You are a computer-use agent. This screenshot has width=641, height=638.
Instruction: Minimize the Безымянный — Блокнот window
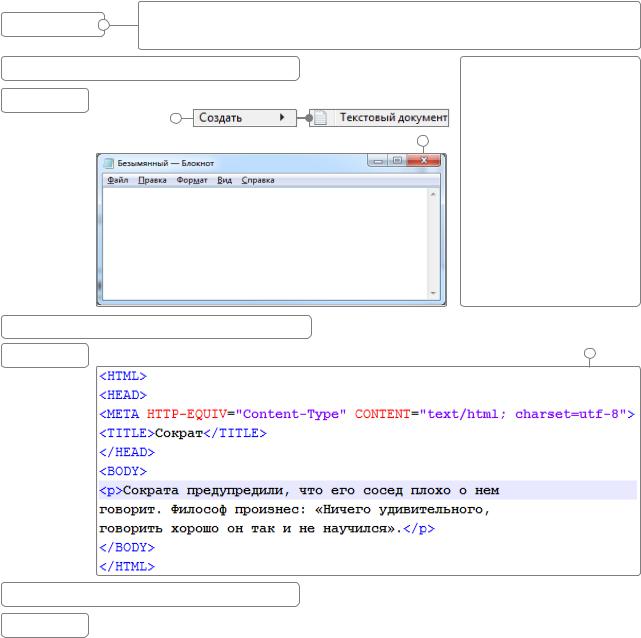[x=378, y=161]
